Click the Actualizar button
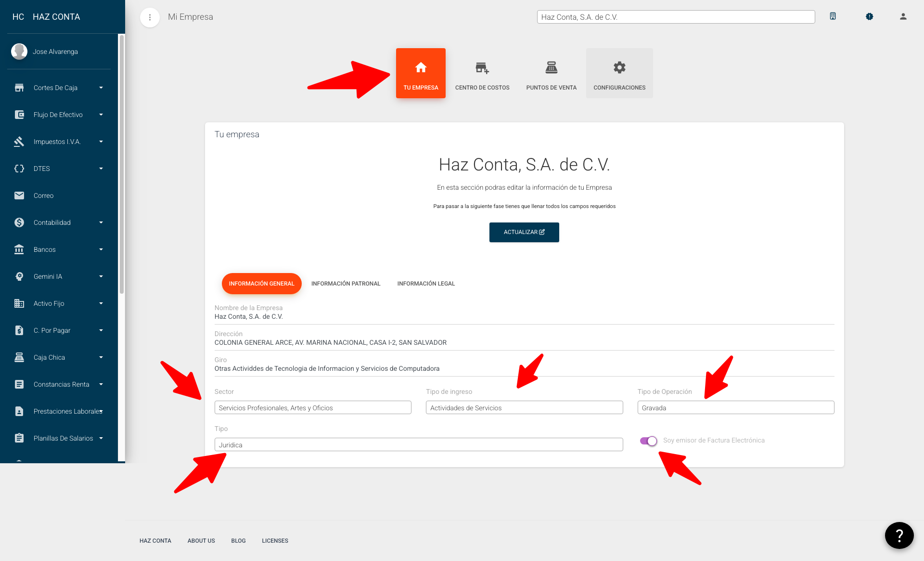 pos(524,232)
